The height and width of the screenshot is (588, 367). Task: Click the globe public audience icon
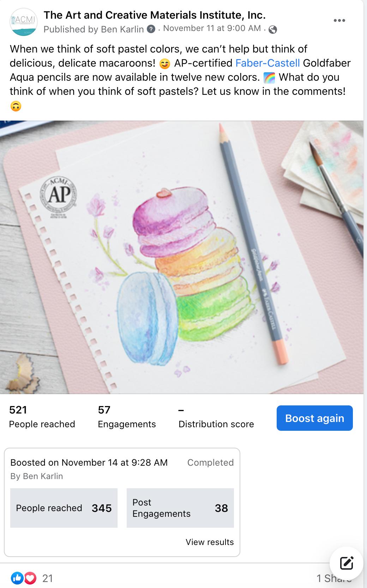tap(272, 30)
